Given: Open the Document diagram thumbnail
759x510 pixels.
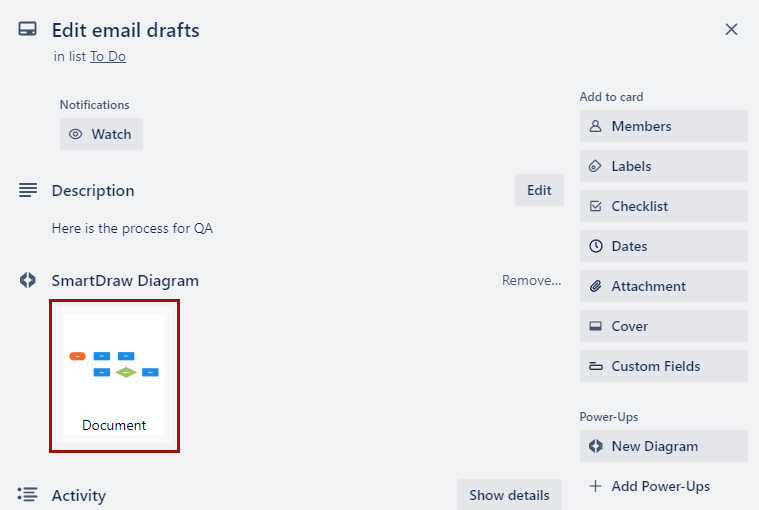Looking at the screenshot, I should [x=114, y=375].
